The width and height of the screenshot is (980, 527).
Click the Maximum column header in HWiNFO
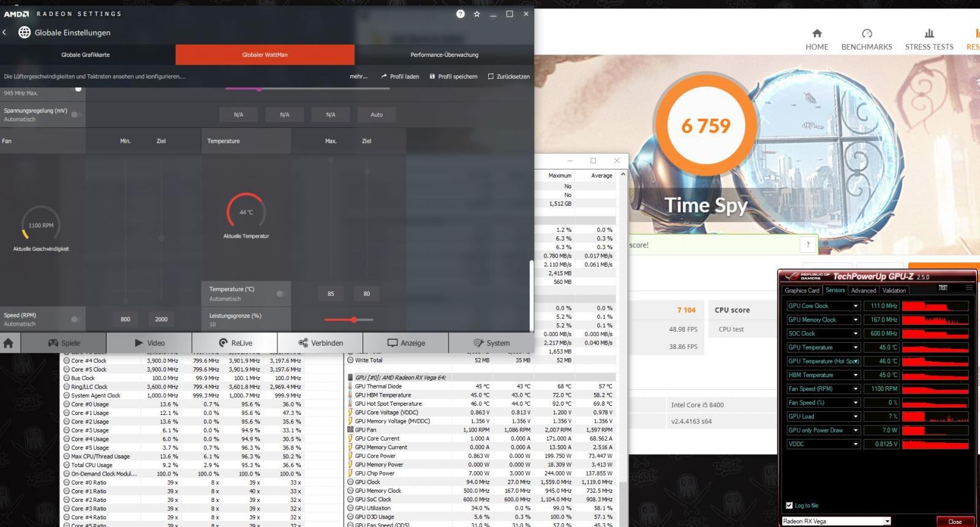point(560,176)
